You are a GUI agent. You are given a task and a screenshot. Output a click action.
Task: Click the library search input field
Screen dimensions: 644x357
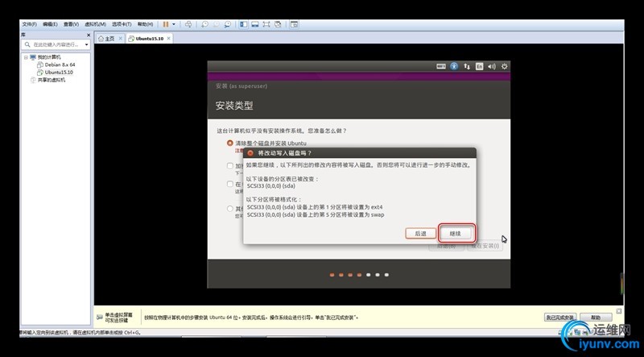(56, 44)
